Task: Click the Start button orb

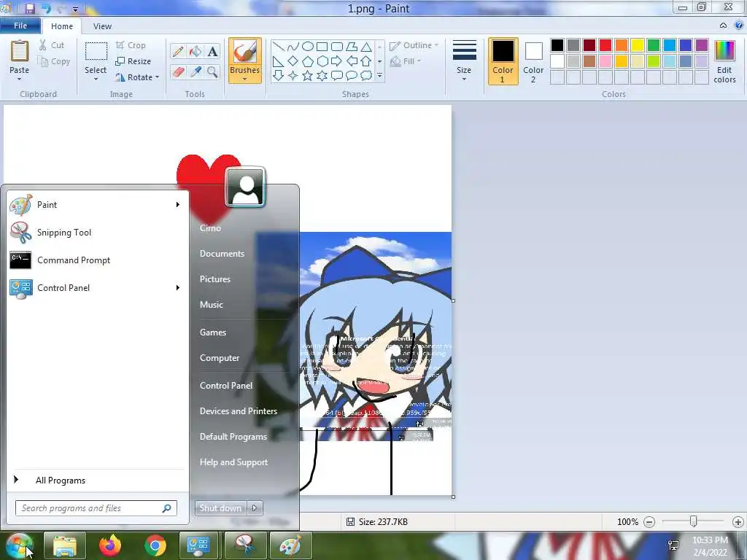Action: click(20, 546)
